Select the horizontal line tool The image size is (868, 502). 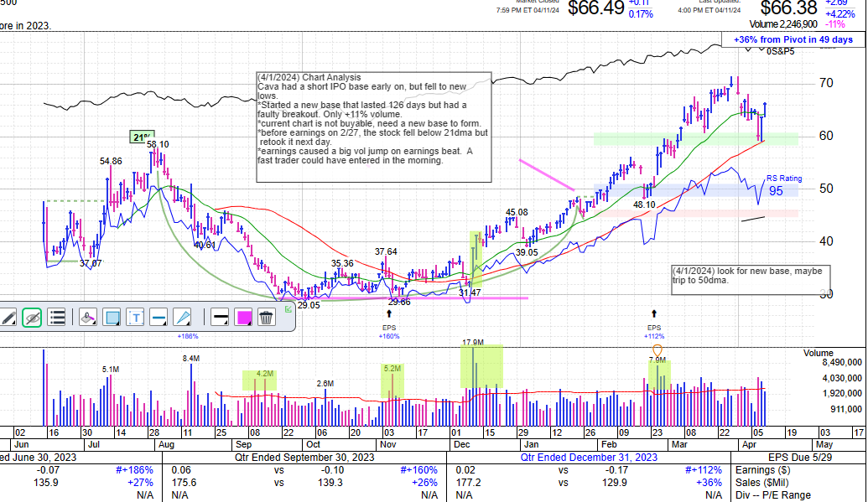[159, 318]
